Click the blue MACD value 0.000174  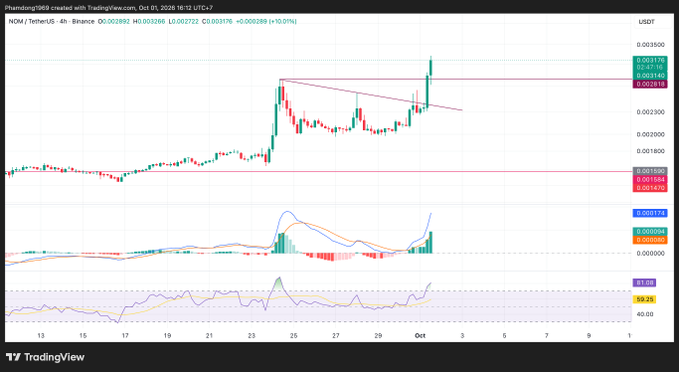click(650, 213)
